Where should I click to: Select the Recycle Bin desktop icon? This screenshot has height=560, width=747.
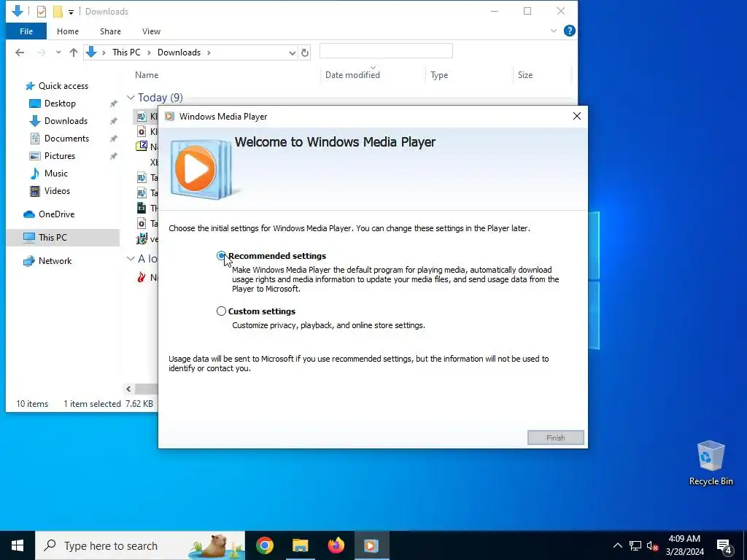[x=711, y=463]
